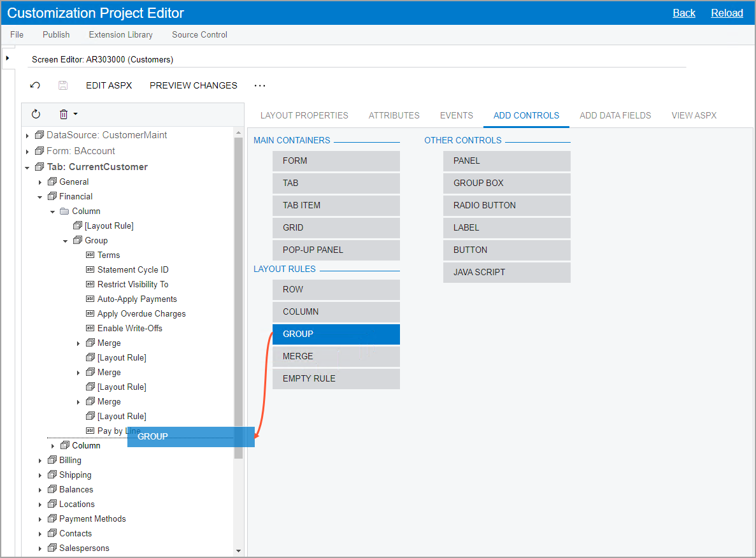
Task: Click the left side panel expand arrow
Action: tap(7, 58)
